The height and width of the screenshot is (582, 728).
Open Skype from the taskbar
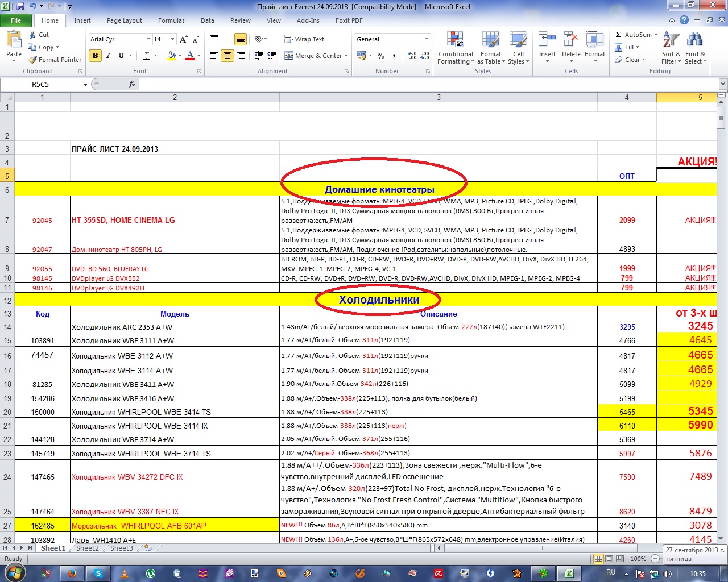pos(98,573)
